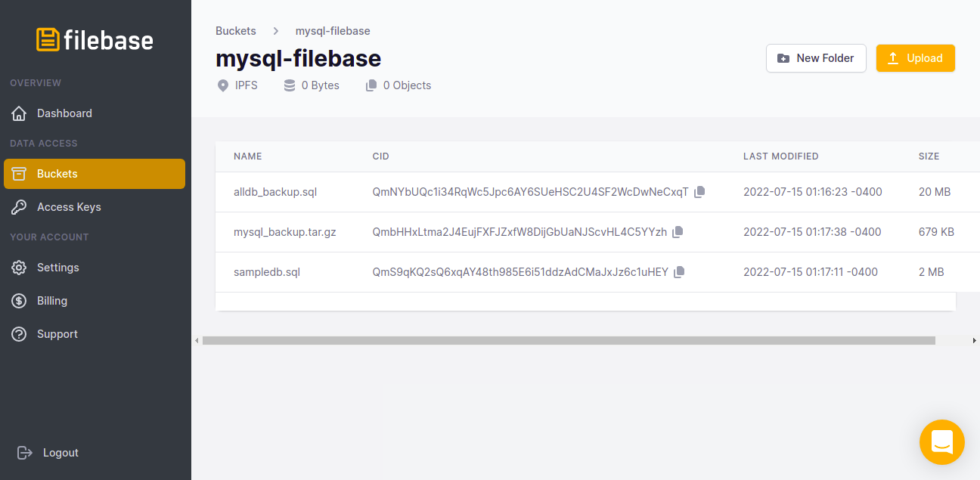Click the 0 Objects label
Viewport: 980px width, 480px height.
pos(408,85)
